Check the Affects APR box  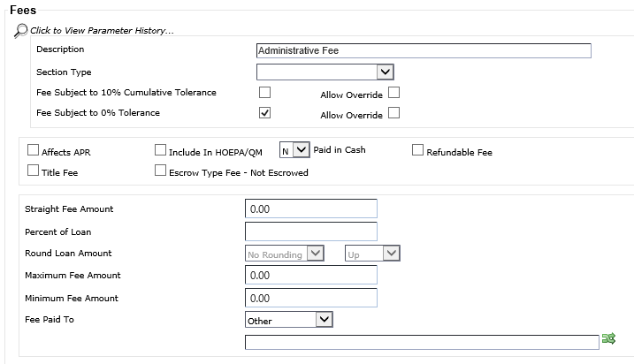pos(34,151)
